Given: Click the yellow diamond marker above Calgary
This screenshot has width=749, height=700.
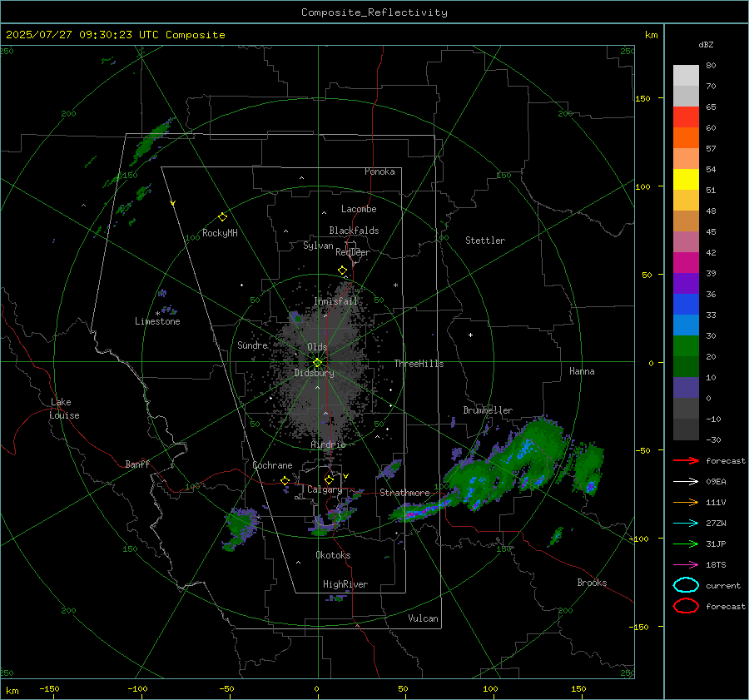Looking at the screenshot, I should click(329, 479).
